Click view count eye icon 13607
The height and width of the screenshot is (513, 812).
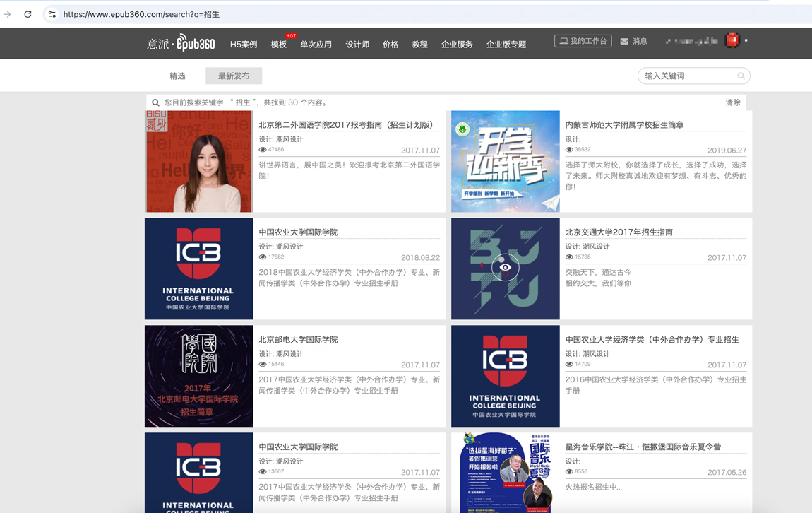(x=263, y=471)
